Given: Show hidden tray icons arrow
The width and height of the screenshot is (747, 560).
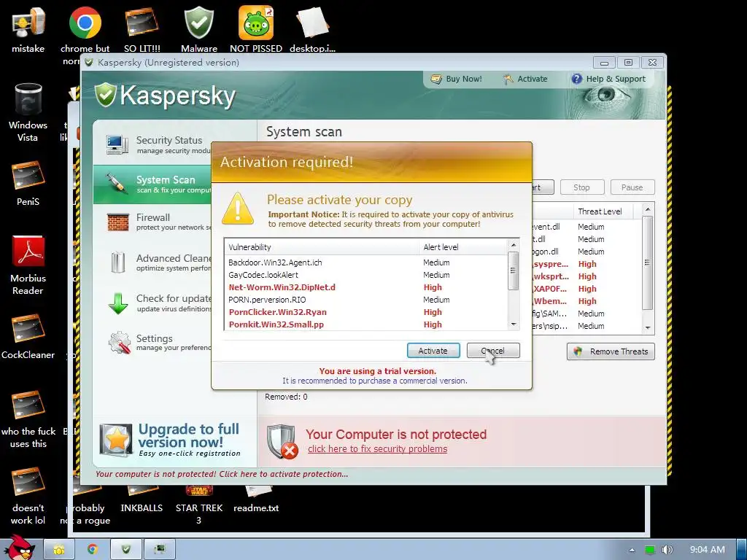Looking at the screenshot, I should point(632,550).
